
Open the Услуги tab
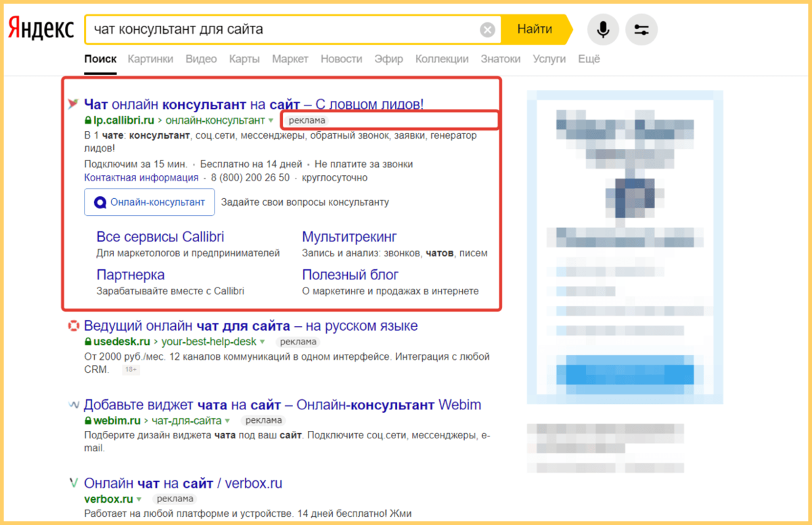point(549,59)
